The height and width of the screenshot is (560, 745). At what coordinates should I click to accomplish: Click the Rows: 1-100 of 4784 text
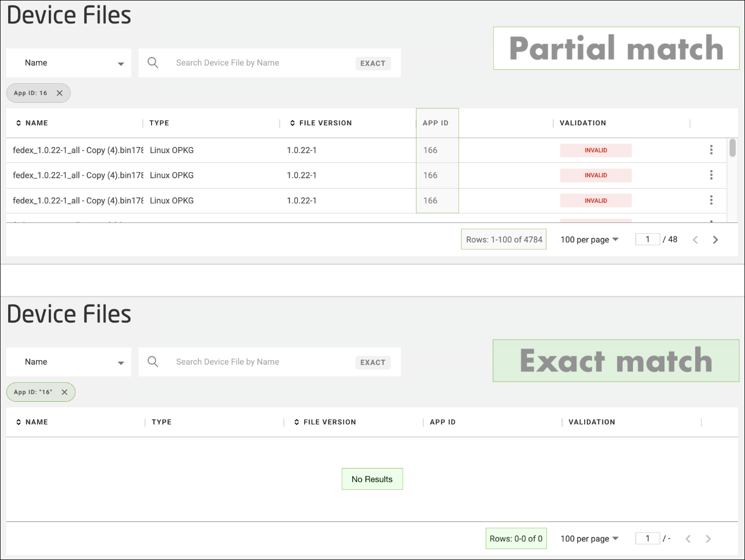tap(504, 239)
